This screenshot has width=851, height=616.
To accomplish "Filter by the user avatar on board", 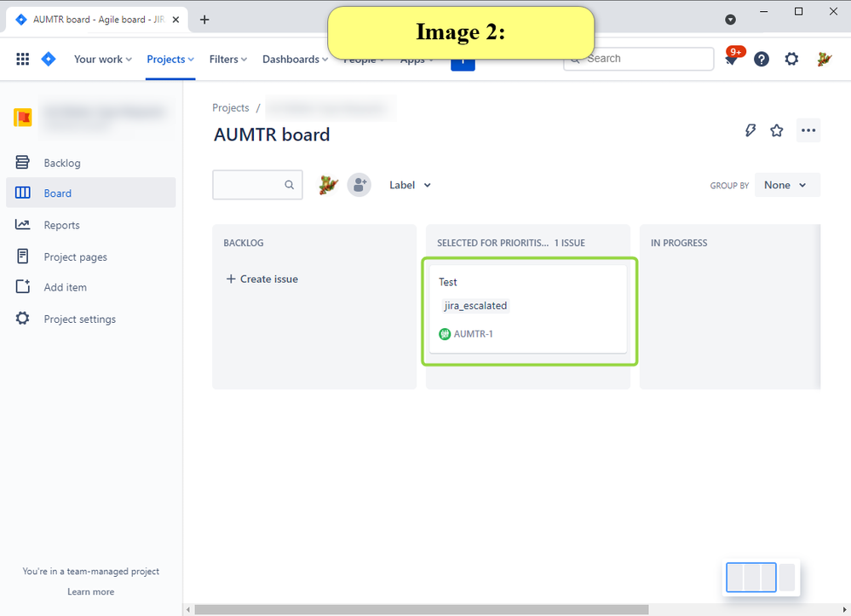I will (x=328, y=185).
